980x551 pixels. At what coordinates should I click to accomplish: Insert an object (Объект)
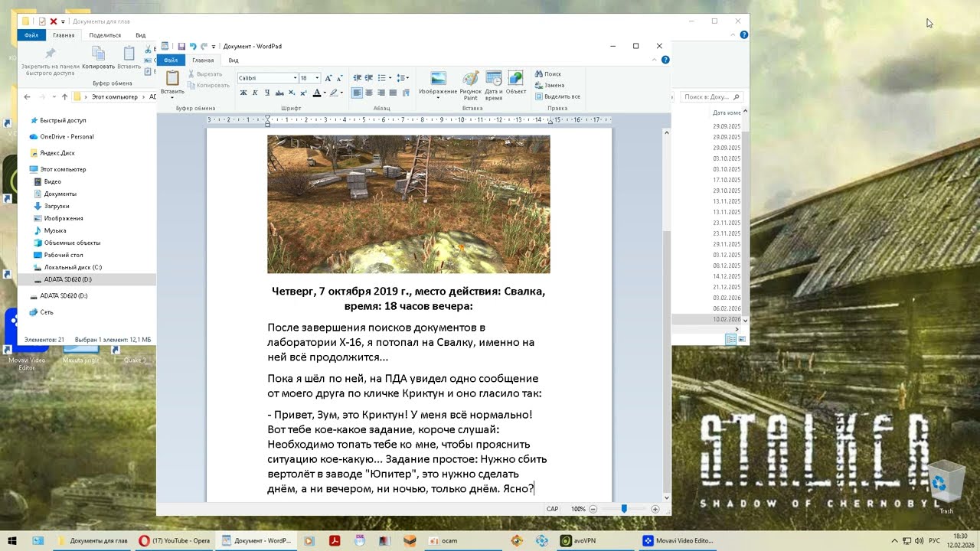pos(516,82)
